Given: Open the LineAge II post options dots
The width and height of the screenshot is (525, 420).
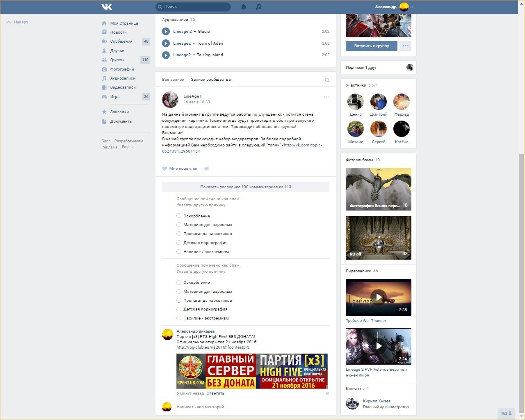Looking at the screenshot, I should click(x=326, y=97).
